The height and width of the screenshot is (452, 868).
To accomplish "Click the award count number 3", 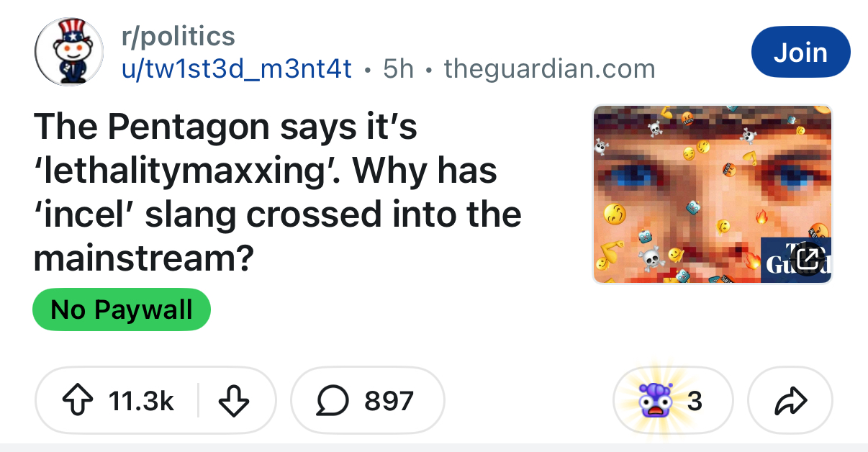I will point(694,400).
